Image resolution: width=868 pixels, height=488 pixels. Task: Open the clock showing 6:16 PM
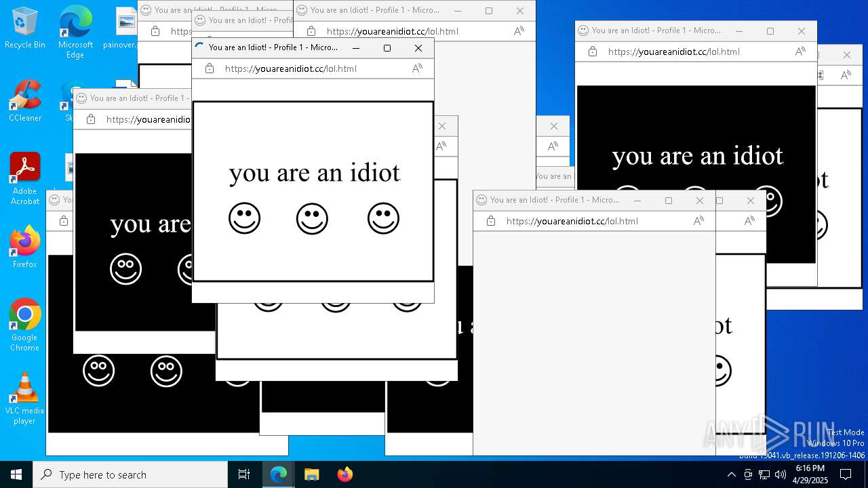810,474
